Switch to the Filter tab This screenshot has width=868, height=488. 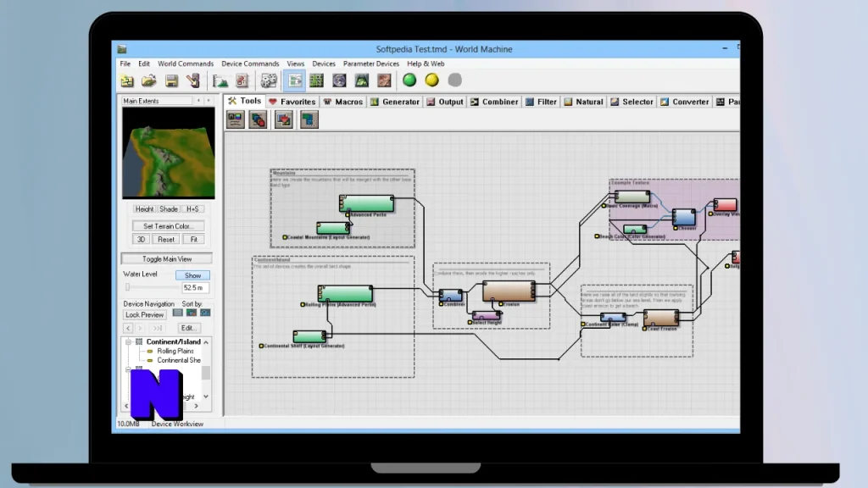click(541, 102)
